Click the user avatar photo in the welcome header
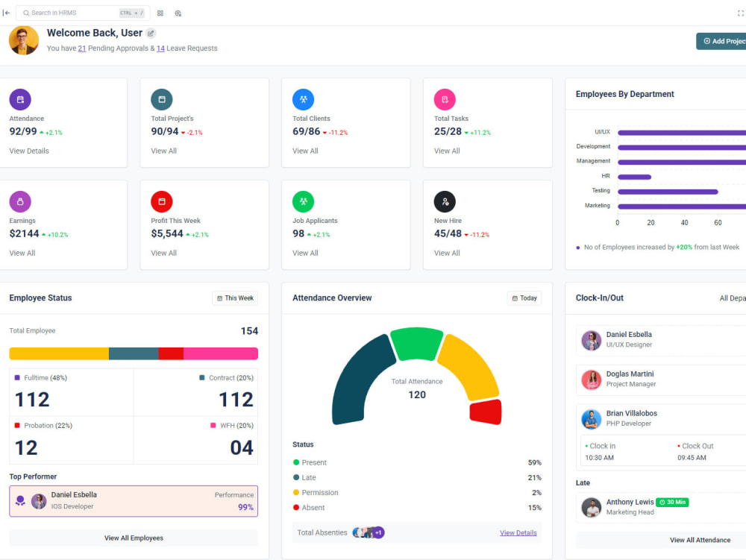 point(23,40)
